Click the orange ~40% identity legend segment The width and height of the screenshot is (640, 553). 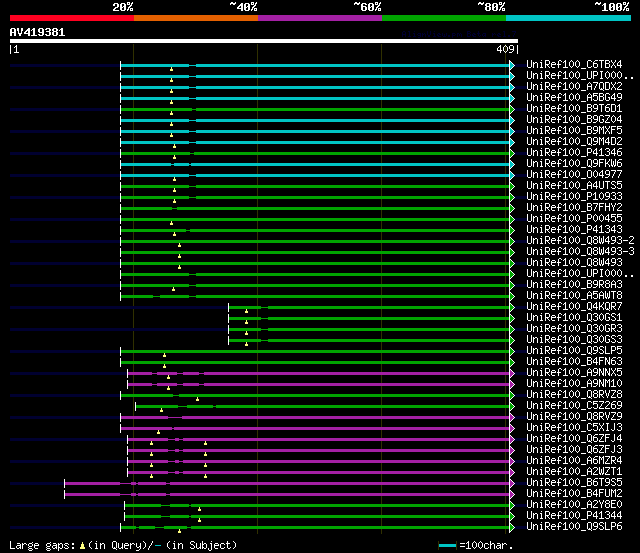click(x=196, y=18)
